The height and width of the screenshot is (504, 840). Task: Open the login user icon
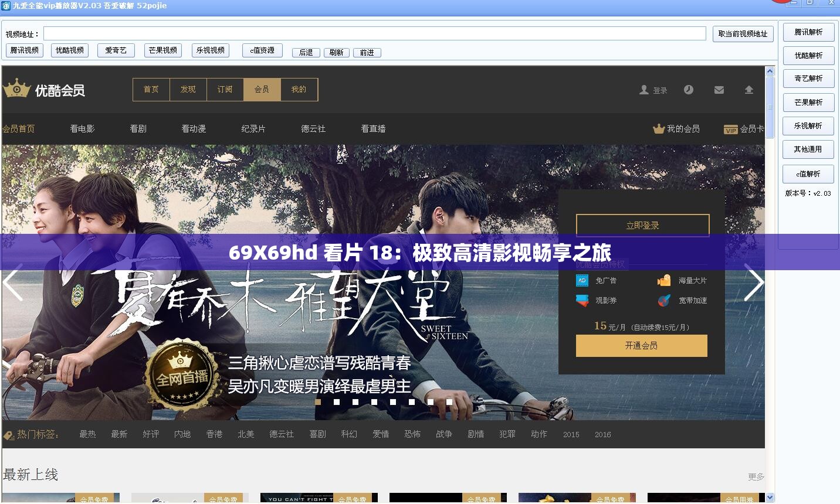[x=643, y=90]
